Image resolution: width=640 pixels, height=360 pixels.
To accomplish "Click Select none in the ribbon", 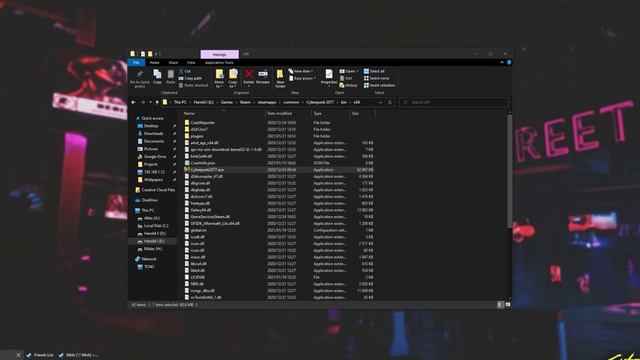I will (x=376, y=78).
